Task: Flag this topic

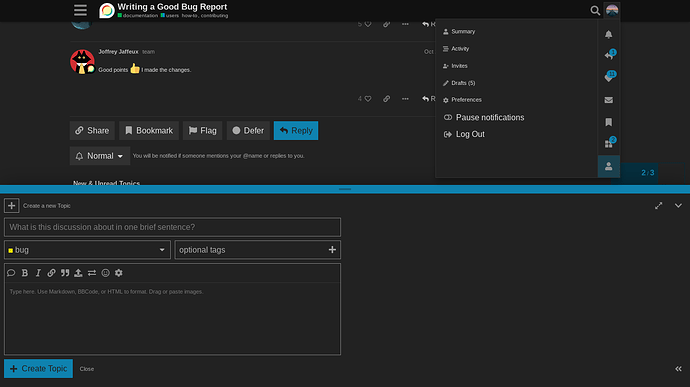Action: [202, 131]
